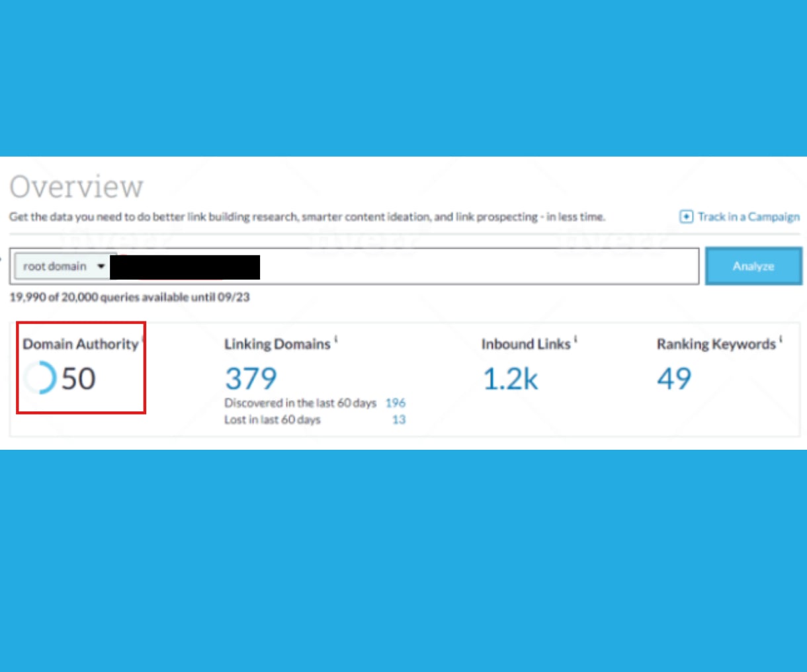Viewport: 807px width, 672px height.
Task: Click the Inbound Links label
Action: (x=526, y=344)
